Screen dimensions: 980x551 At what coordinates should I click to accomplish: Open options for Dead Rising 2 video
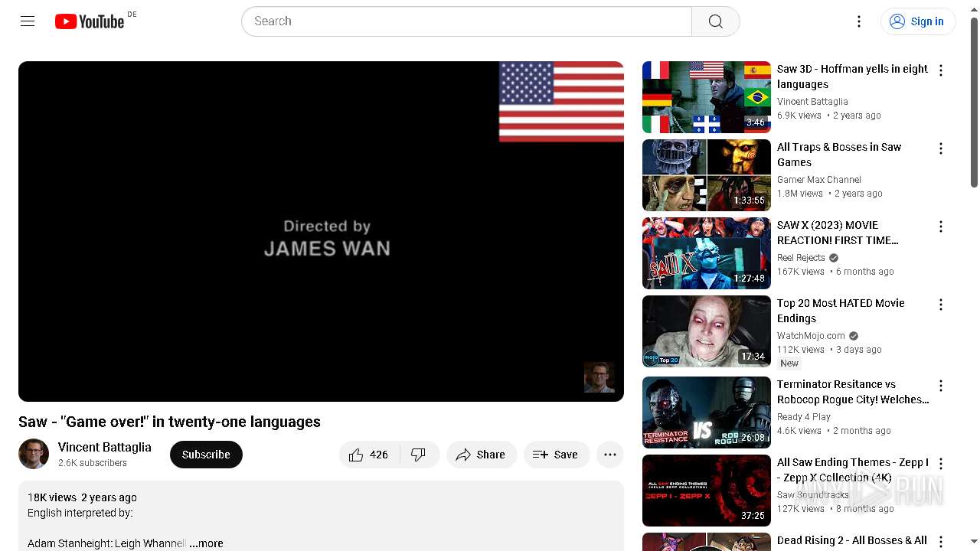click(x=941, y=542)
